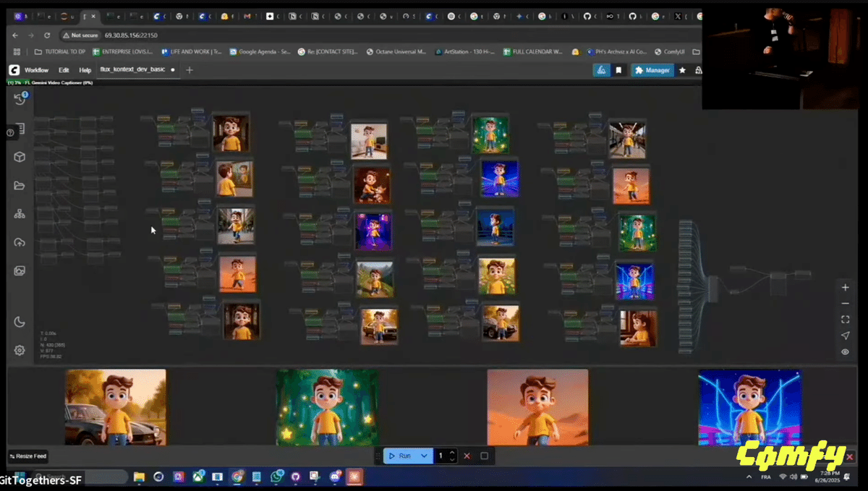Open the image gallery sidebar icon
This screenshot has width=868, height=491.
(20, 270)
